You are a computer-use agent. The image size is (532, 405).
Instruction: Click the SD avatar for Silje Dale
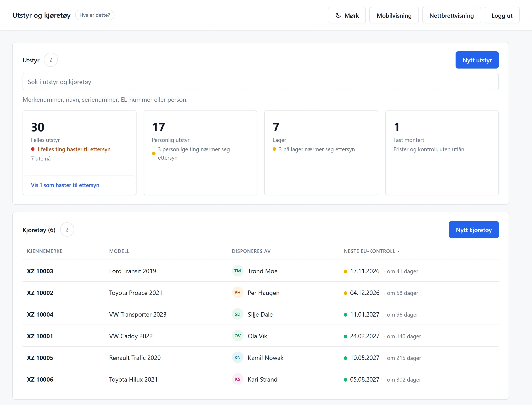pos(237,314)
